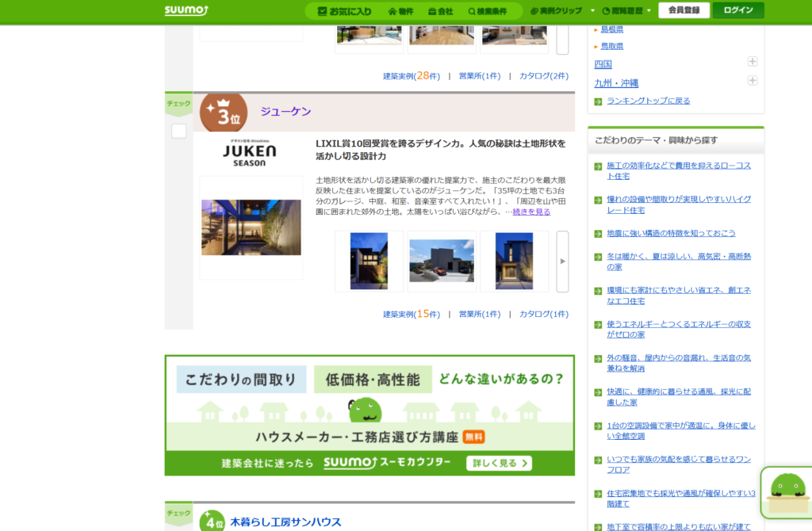Open the 四国 region link
This screenshot has height=531, width=812.
[603, 64]
